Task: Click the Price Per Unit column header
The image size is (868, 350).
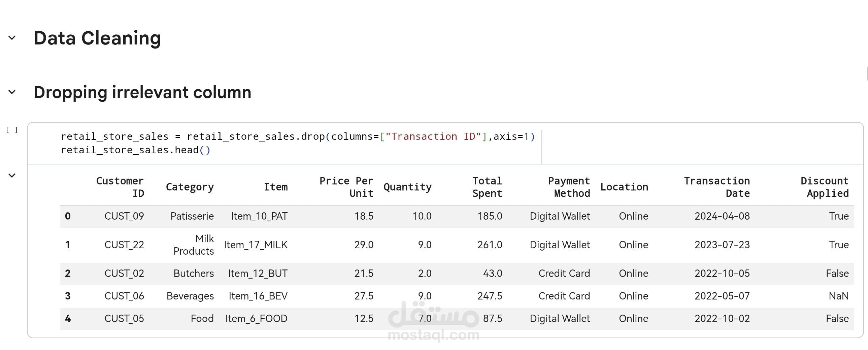Action: coord(346,187)
